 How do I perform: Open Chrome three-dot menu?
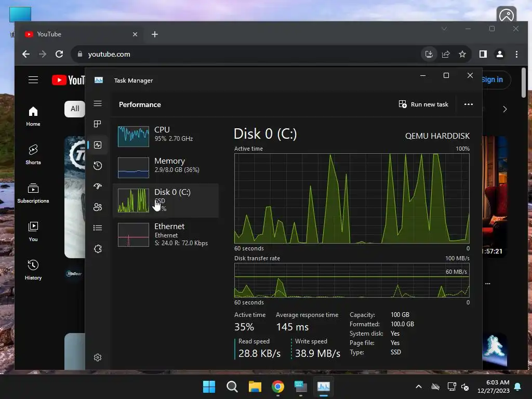[x=516, y=54]
